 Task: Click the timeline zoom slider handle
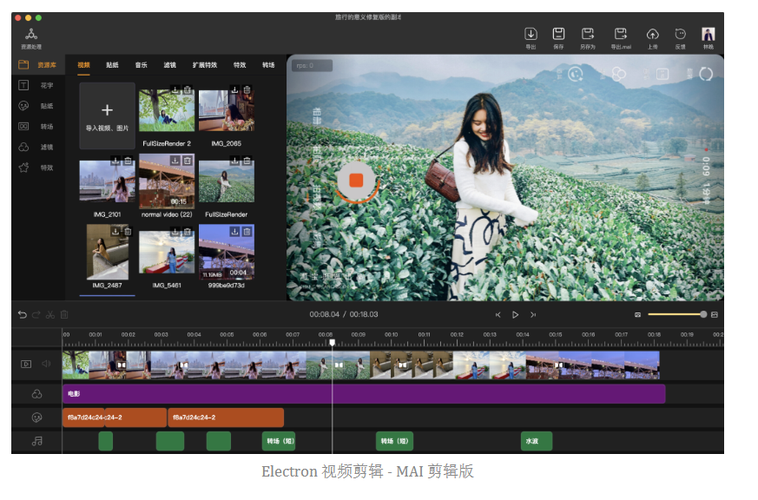pos(703,315)
